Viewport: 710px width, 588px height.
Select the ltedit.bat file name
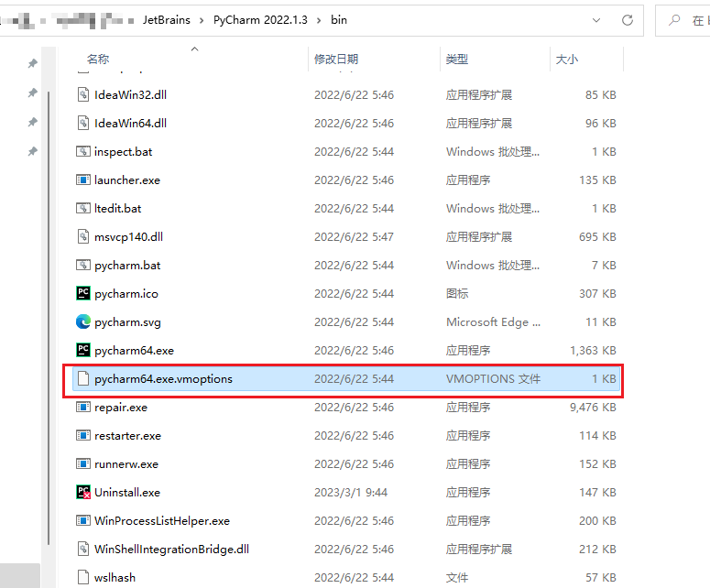(x=118, y=209)
